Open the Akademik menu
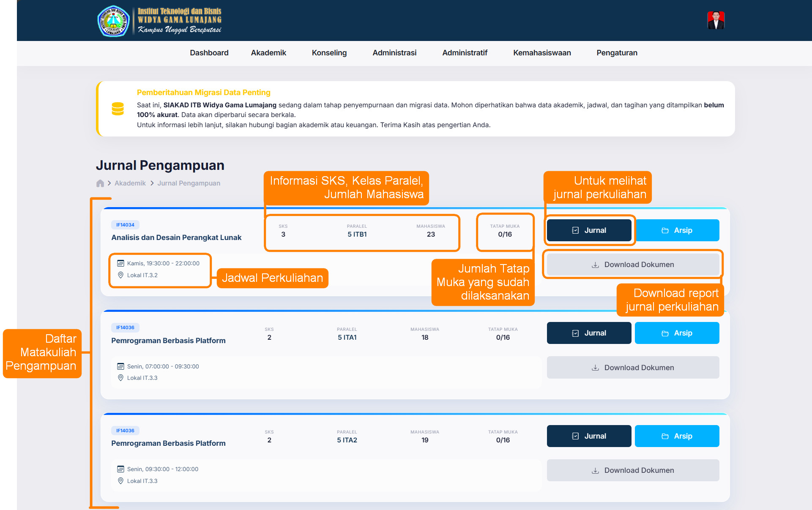 pos(268,53)
